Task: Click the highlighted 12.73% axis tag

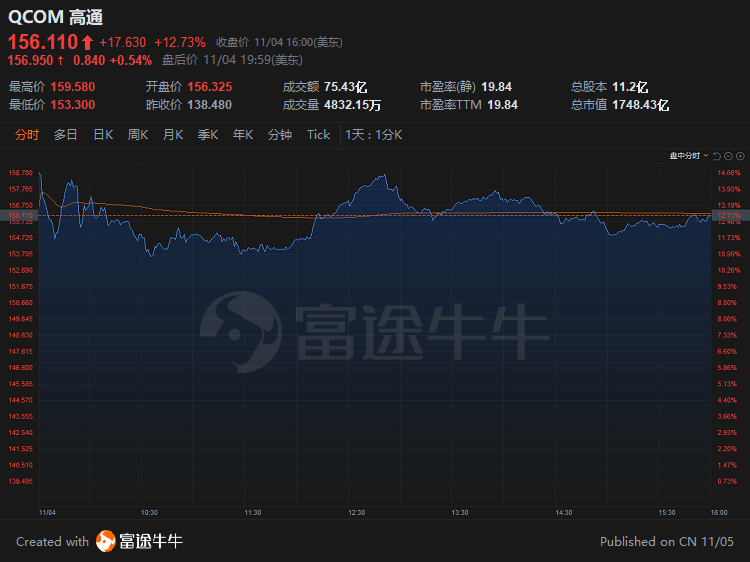Action: (729, 216)
